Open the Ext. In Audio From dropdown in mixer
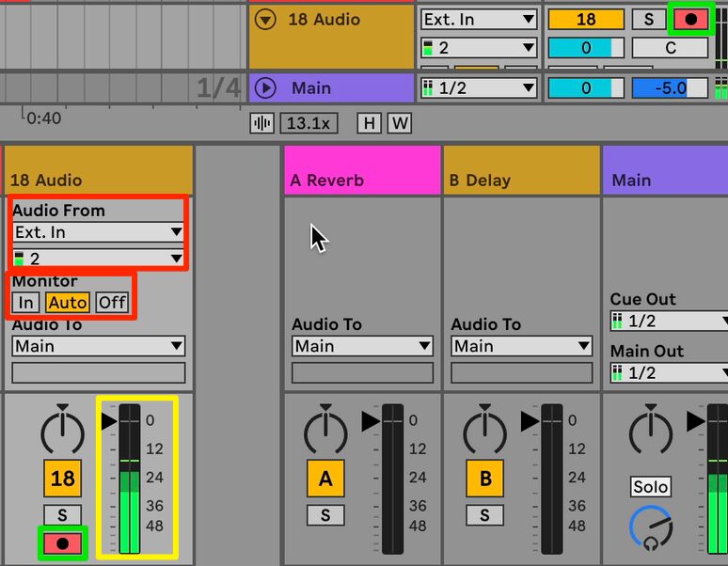Viewport: 728px width, 566px height. (99, 232)
